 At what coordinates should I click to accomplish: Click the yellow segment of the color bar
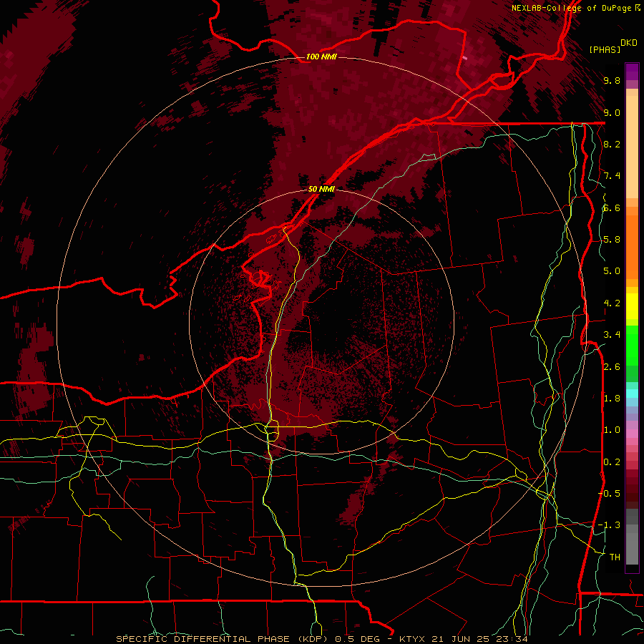[x=632, y=306]
